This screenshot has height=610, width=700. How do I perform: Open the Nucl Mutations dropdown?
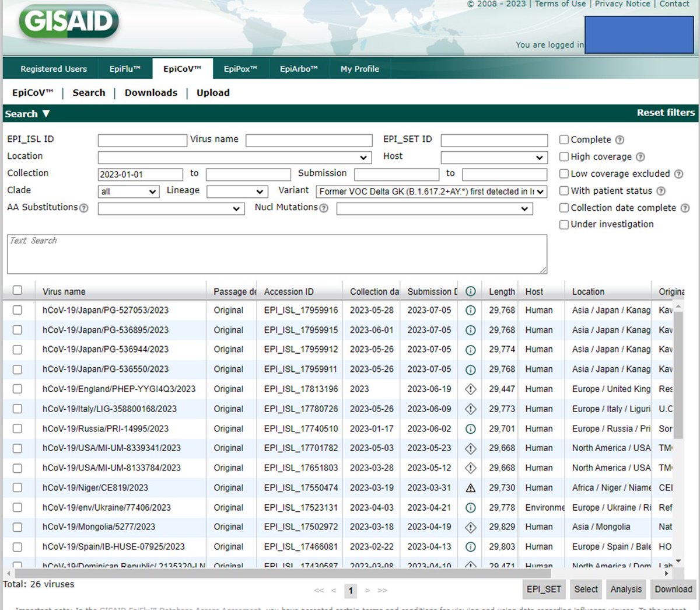point(435,209)
